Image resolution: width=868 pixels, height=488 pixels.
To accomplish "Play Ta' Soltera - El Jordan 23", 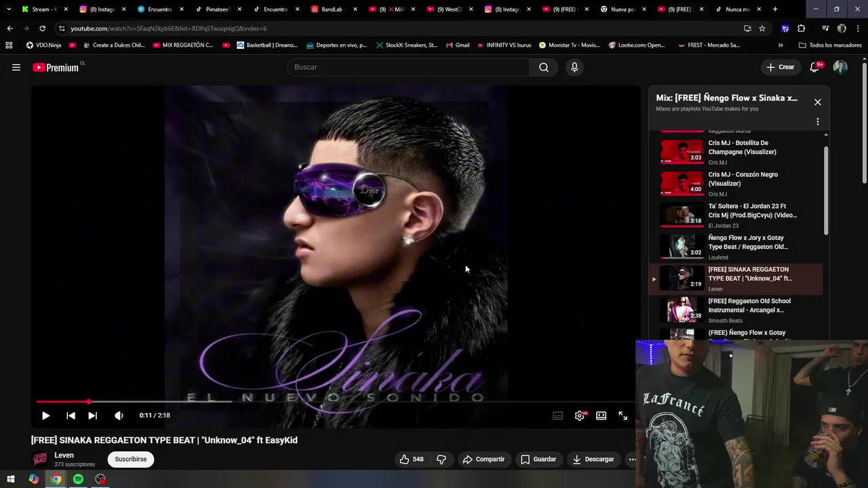I will pyautogui.click(x=736, y=215).
